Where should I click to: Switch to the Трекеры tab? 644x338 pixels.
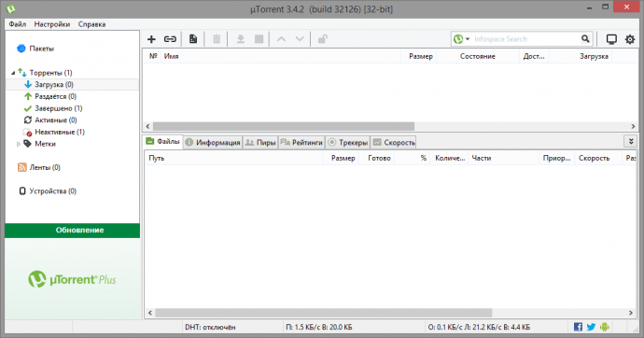point(348,142)
